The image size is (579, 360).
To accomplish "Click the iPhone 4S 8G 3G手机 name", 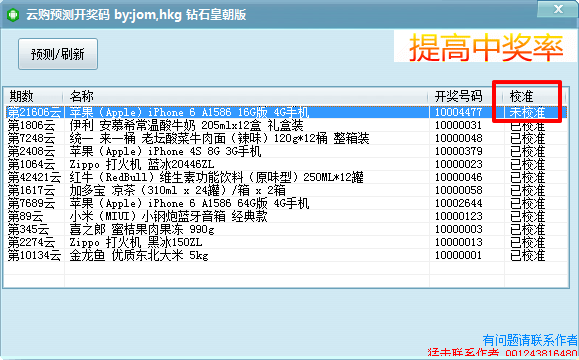I will (x=165, y=151).
